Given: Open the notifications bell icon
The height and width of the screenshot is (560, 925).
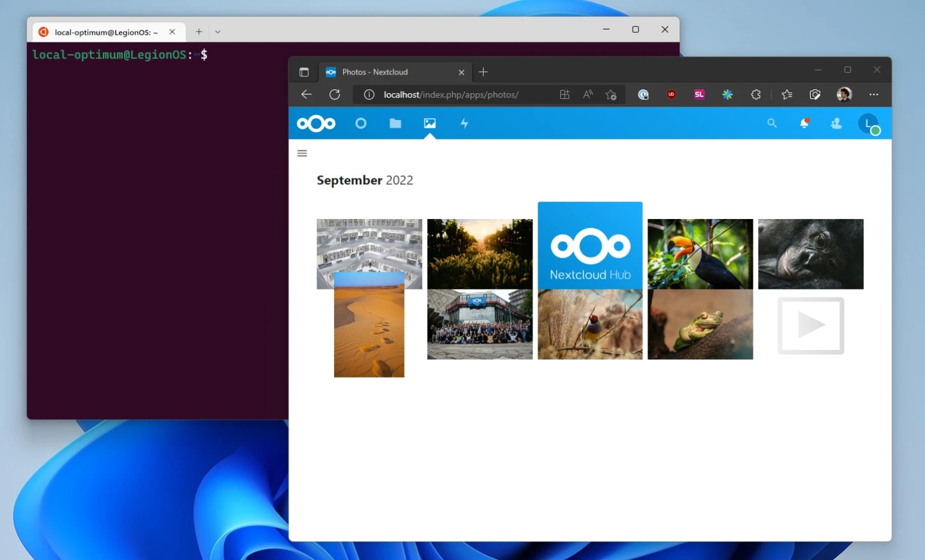Looking at the screenshot, I should tap(804, 123).
